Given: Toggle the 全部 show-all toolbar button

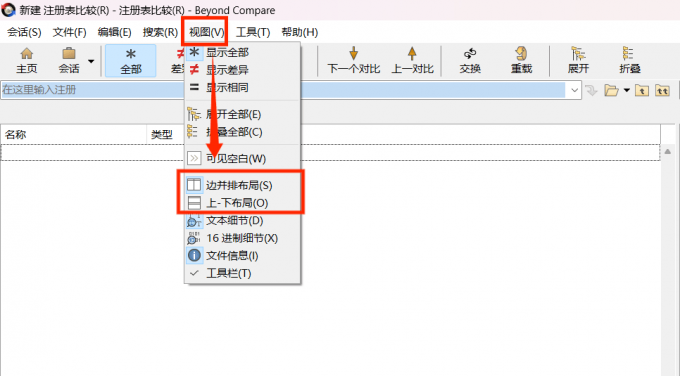Looking at the screenshot, I should (x=131, y=61).
